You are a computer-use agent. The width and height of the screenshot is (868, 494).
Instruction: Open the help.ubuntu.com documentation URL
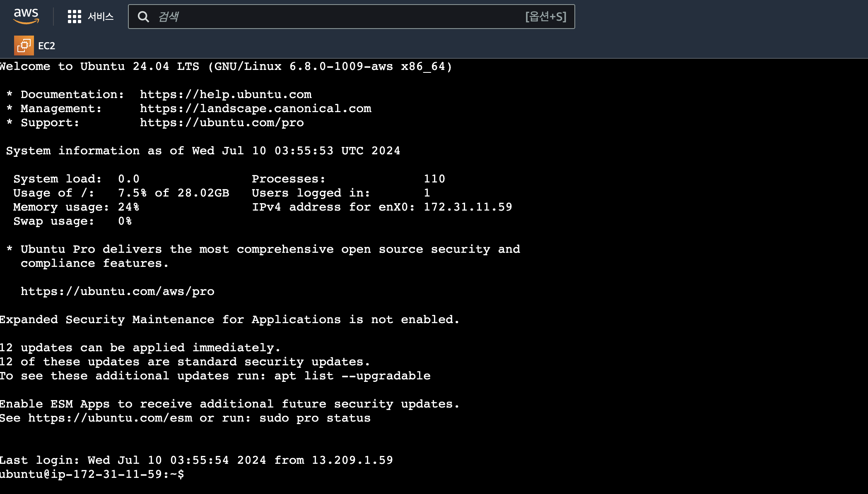(225, 94)
